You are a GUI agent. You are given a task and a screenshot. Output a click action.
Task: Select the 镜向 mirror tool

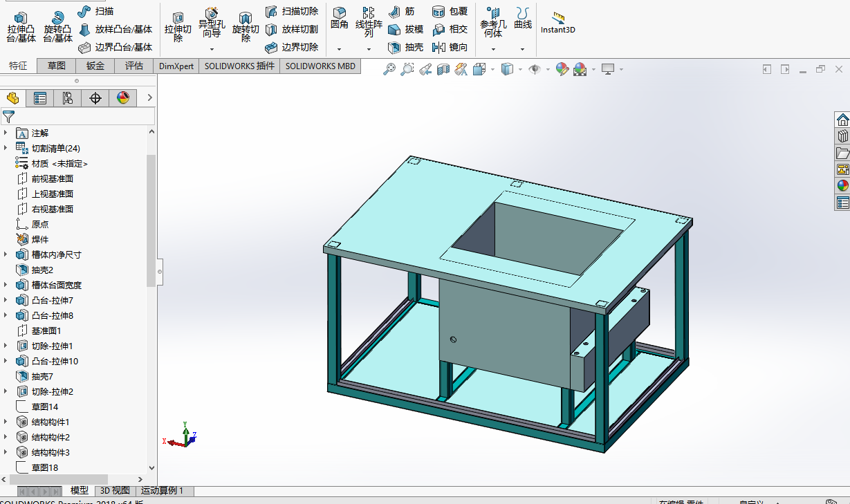[450, 47]
